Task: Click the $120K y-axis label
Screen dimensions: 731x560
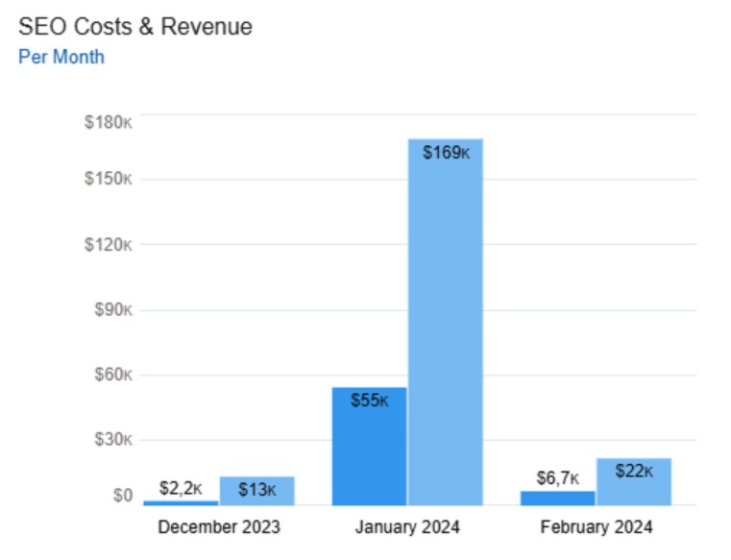Action: (x=109, y=245)
